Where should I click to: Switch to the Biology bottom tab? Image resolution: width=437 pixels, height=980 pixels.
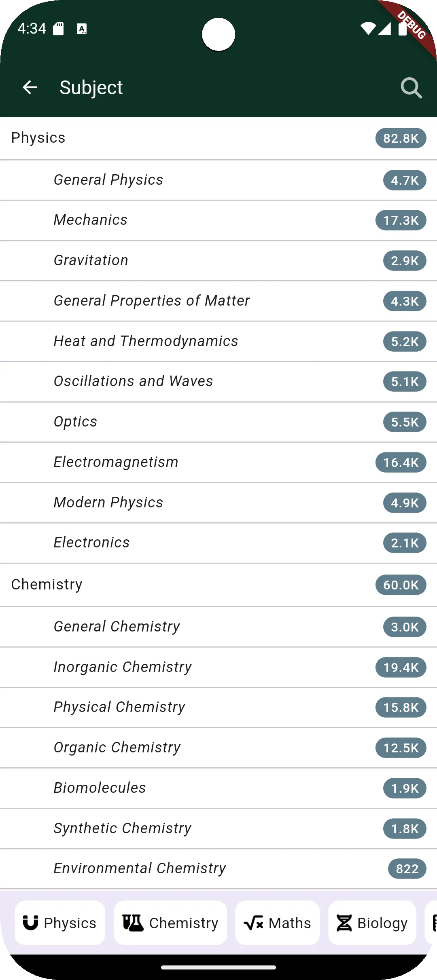[372, 923]
